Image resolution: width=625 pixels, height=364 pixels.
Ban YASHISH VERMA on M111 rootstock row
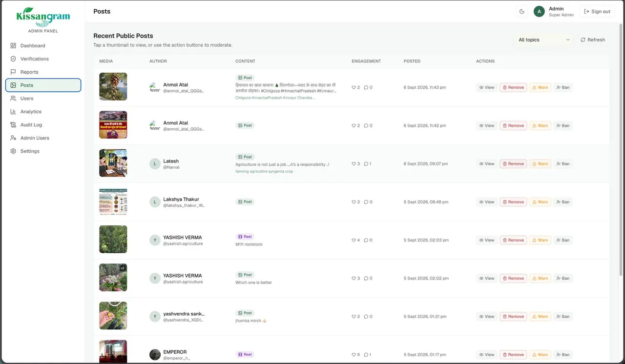(563, 240)
